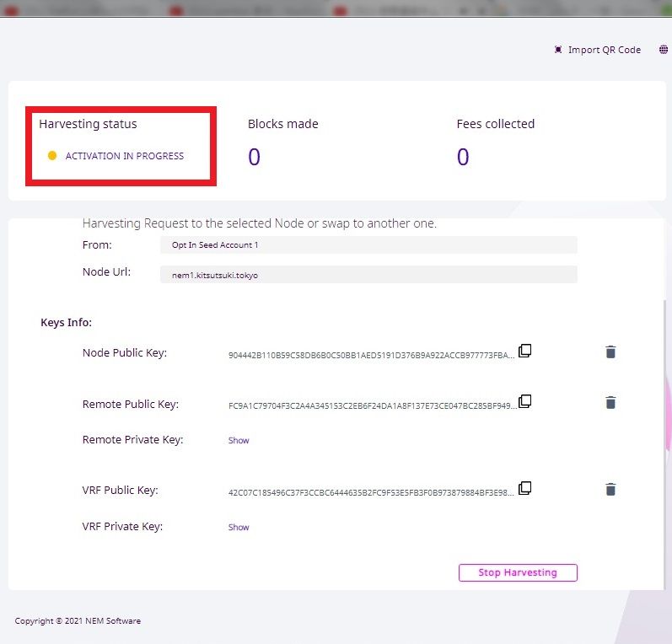Viewport: 672px width, 644px height.
Task: Delete the Node Public Key via trash icon
Action: [610, 352]
